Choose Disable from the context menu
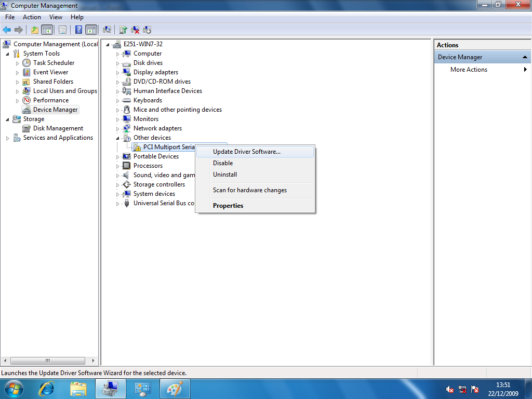The image size is (532, 399). click(x=222, y=163)
